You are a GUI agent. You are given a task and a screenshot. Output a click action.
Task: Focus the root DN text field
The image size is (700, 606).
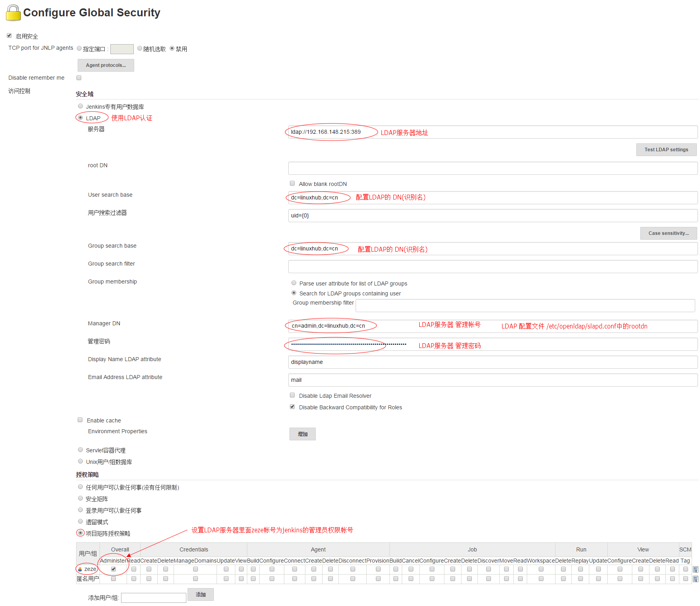point(493,168)
